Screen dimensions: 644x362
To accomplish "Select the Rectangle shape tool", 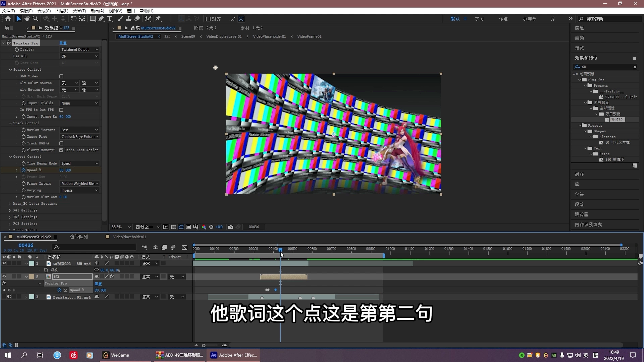I will 93,18.
